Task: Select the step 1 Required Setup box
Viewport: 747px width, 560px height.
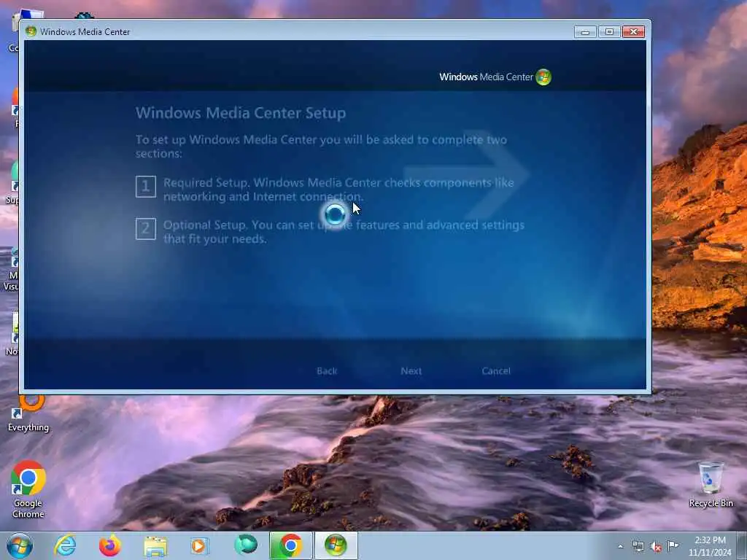Action: pos(146,186)
